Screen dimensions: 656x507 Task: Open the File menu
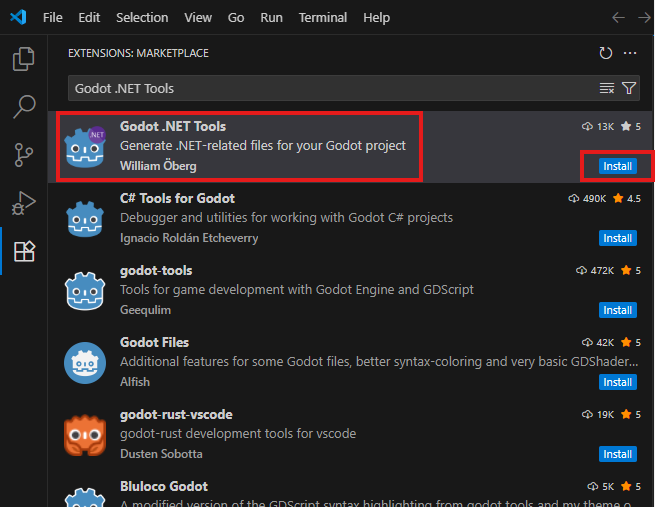[53, 18]
